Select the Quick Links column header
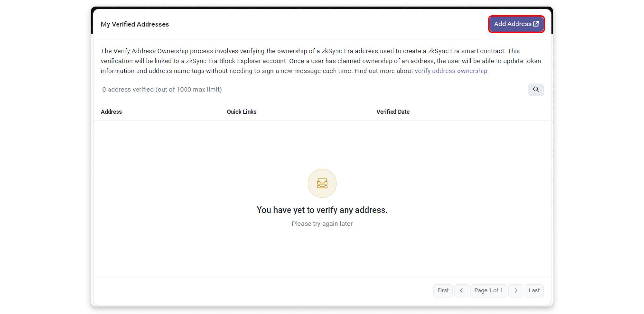Screen dimensions: 644x314 241,112
